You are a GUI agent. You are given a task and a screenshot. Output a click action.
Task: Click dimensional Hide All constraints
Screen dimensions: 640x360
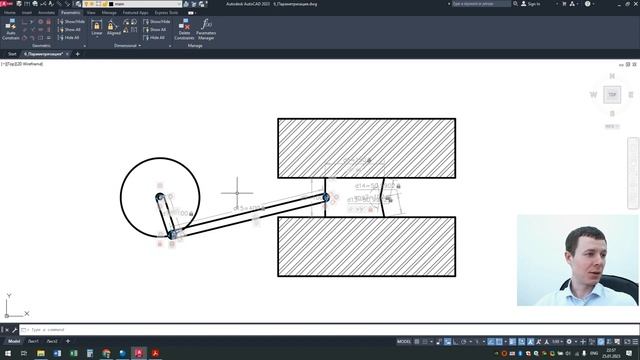[x=154, y=38]
